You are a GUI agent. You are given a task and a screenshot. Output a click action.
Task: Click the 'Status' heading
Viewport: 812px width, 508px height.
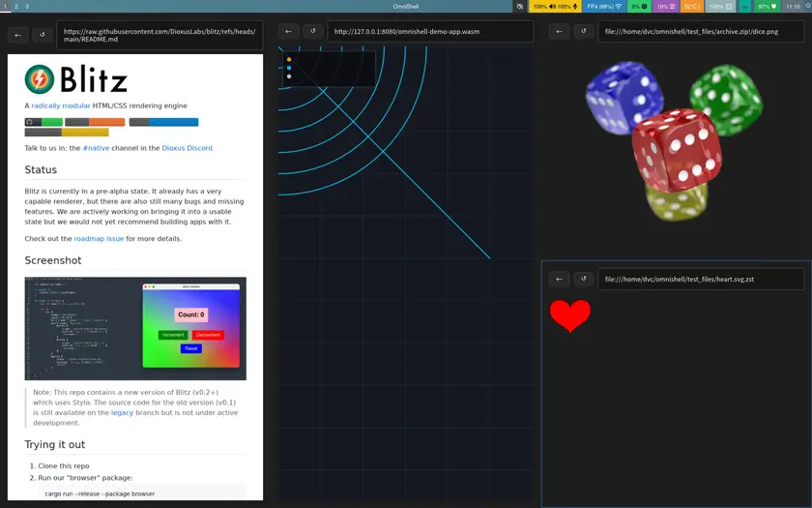tap(41, 170)
